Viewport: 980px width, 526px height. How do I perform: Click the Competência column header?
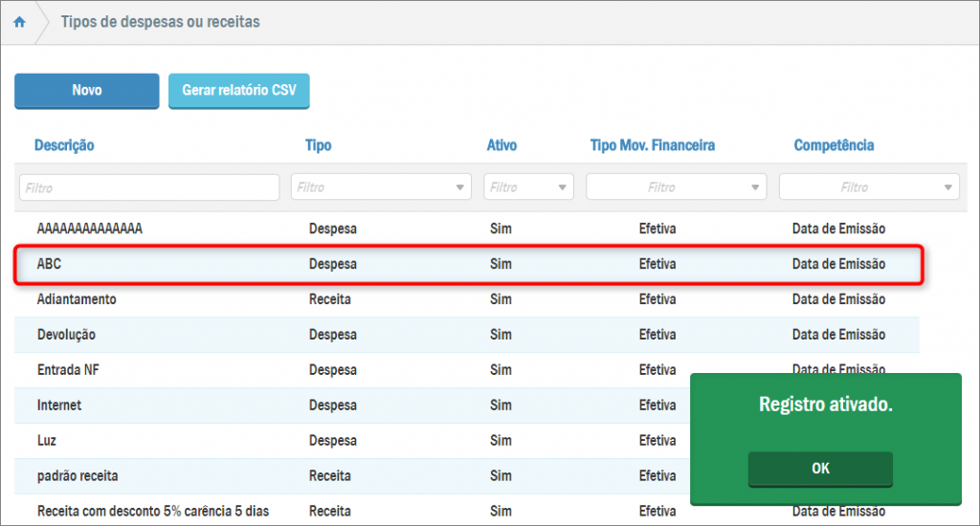834,145
